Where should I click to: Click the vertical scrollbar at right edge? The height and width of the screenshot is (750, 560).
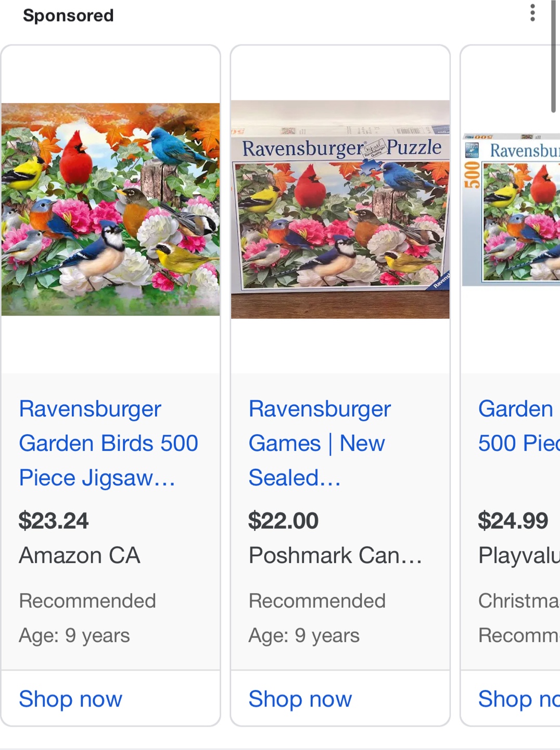[x=553, y=56]
